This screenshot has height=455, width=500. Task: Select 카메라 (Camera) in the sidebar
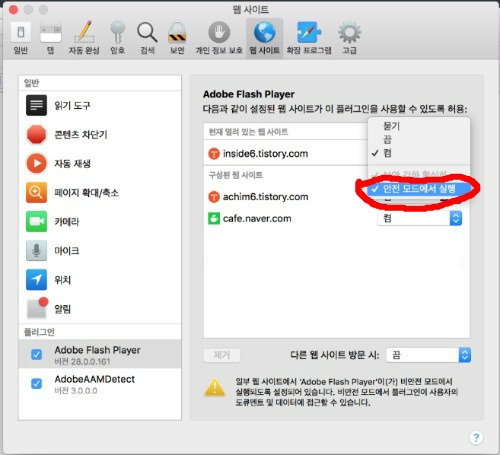[100, 221]
